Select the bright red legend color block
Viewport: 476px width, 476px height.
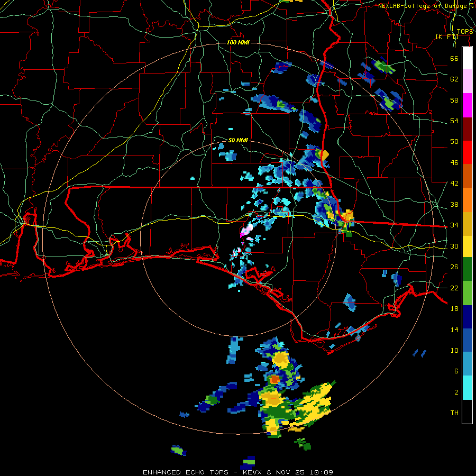pyautogui.click(x=467, y=152)
